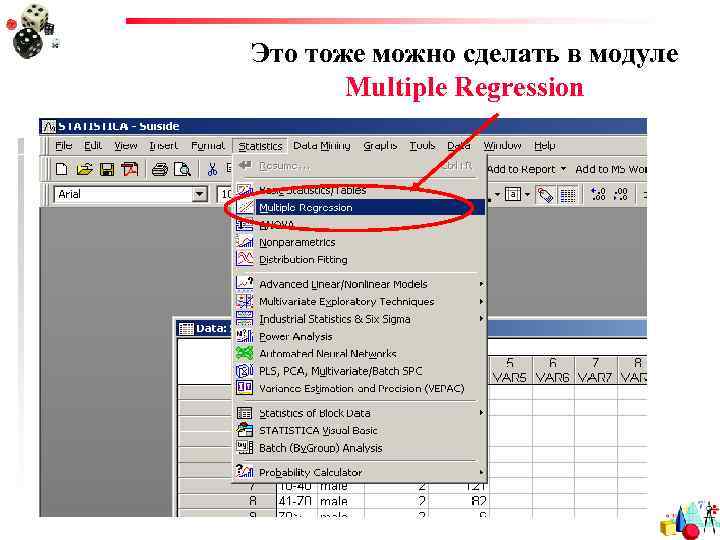Image resolution: width=720 pixels, height=540 pixels.
Task: Open the Edit menu
Action: [x=93, y=146]
